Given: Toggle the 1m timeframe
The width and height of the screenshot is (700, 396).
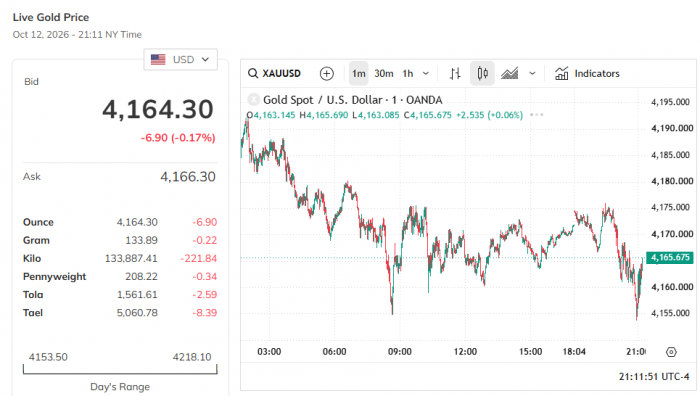Looking at the screenshot, I should point(358,73).
